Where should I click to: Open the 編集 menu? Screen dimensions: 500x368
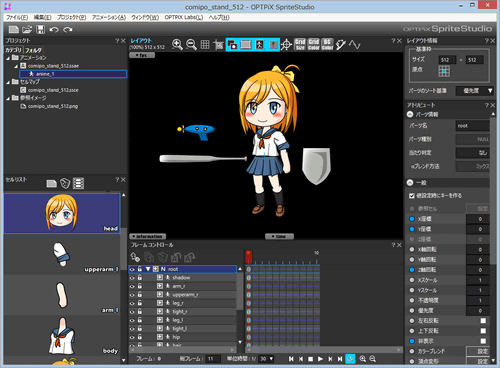42,17
